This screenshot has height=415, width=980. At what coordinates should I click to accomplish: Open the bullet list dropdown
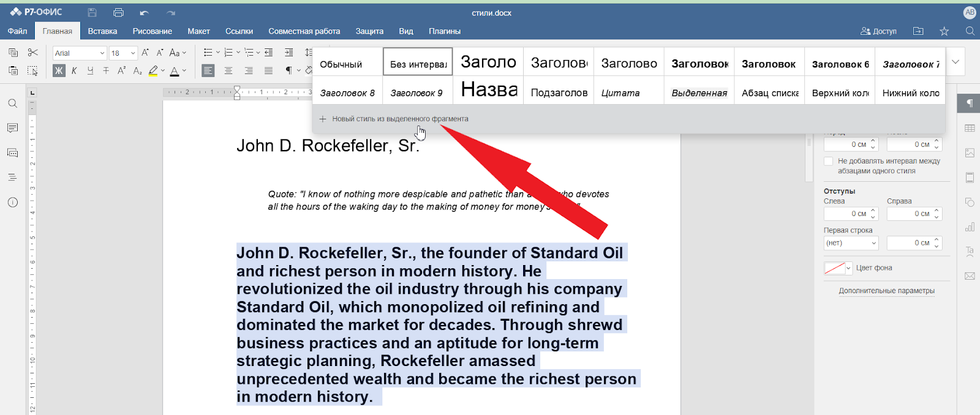tap(218, 53)
